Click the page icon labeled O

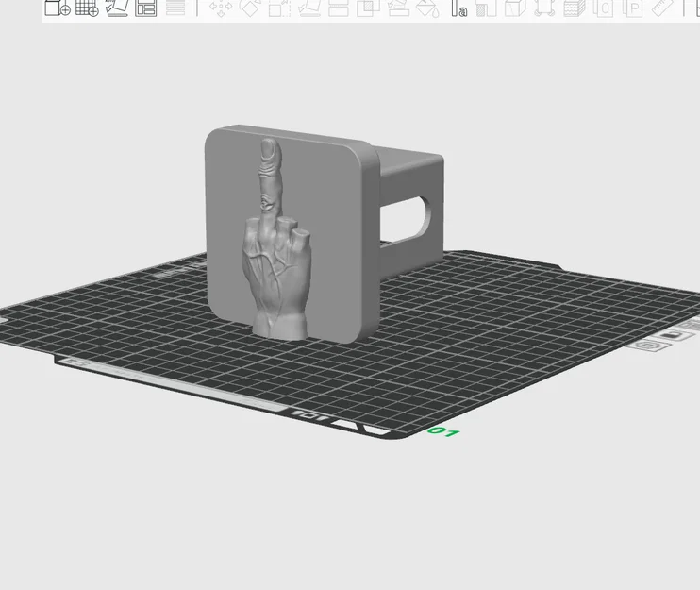604,8
